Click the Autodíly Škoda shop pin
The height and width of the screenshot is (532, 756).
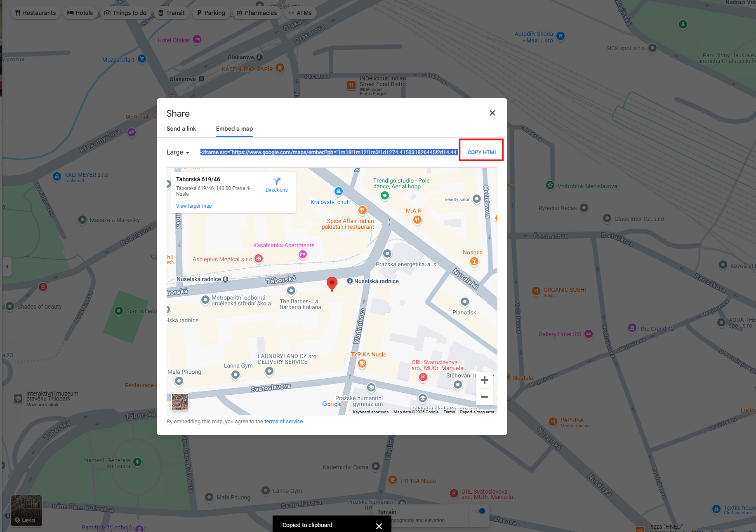point(561,36)
